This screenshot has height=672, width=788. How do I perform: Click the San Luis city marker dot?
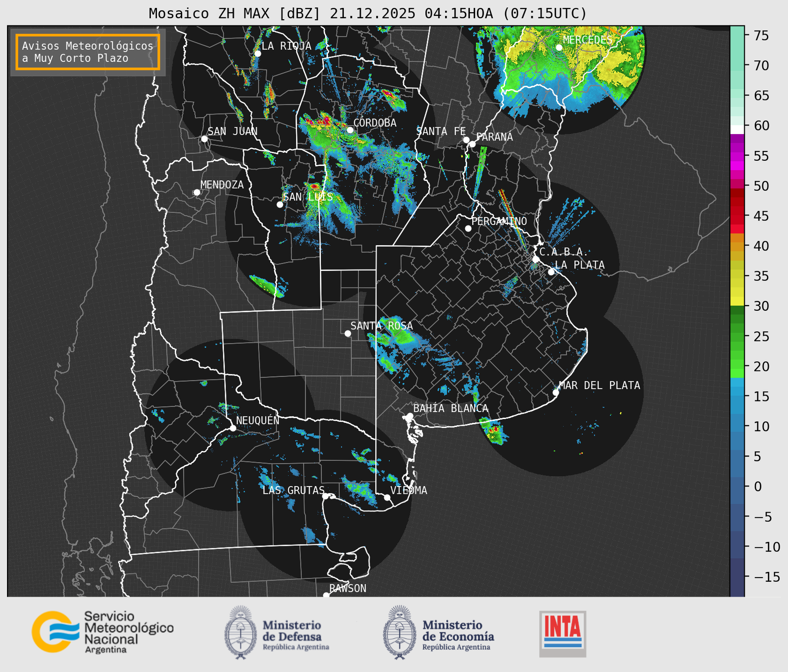pyautogui.click(x=280, y=205)
